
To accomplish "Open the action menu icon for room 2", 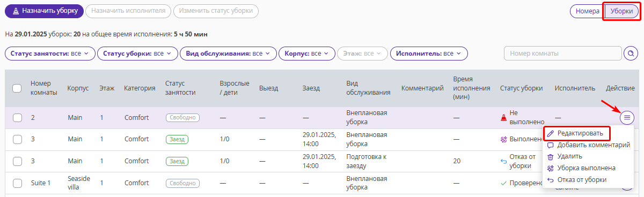I will pos(627,117).
